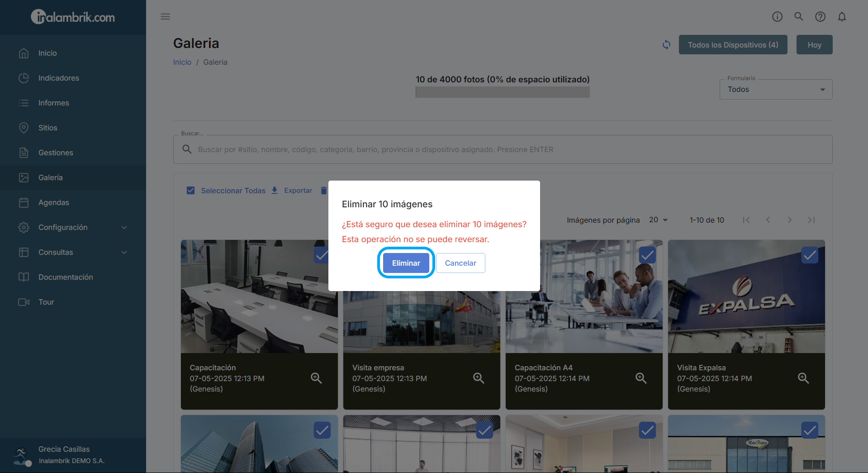Viewport: 868px width, 473px height.
Task: Open the Formulario Todos dropdown
Action: (776, 90)
